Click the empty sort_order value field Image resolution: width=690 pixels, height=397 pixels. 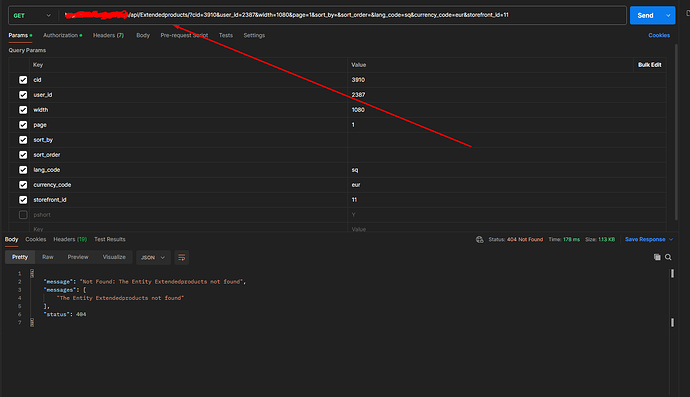click(506, 155)
